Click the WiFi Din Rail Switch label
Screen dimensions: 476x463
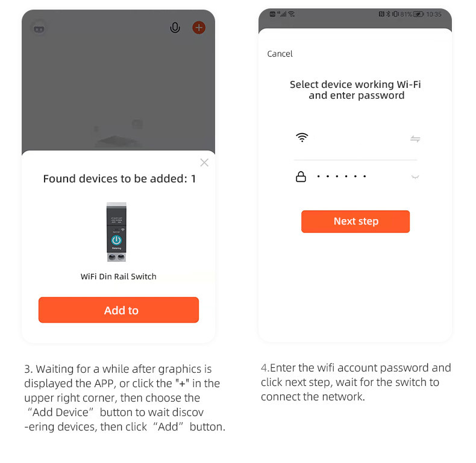118,276
